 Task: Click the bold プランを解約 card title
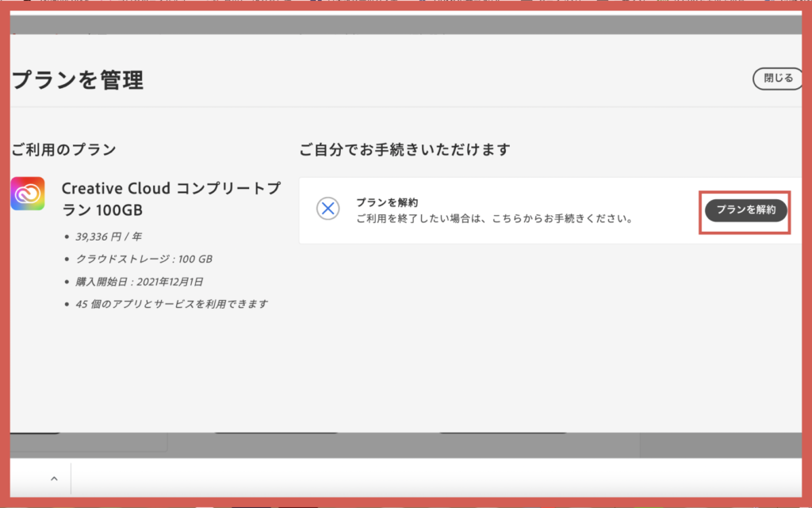click(387, 202)
